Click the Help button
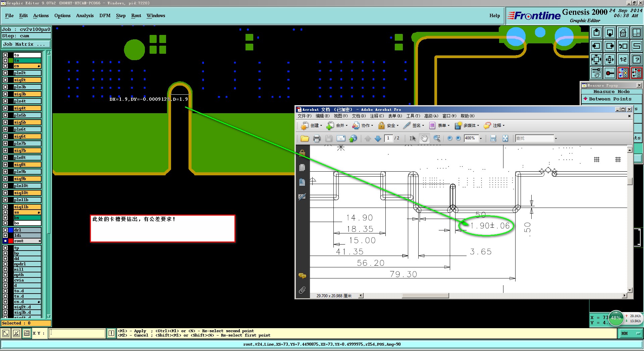Image resolution: width=644 pixels, height=351 pixels. click(494, 15)
